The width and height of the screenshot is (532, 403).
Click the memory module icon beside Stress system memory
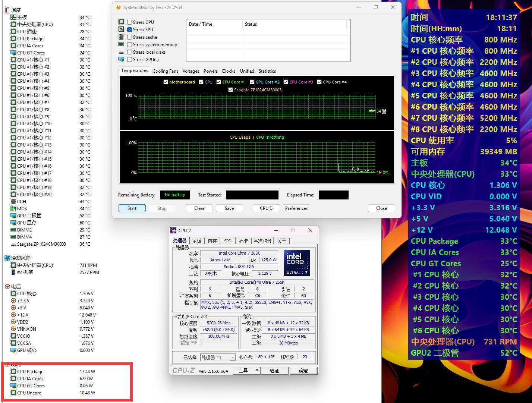pos(121,44)
